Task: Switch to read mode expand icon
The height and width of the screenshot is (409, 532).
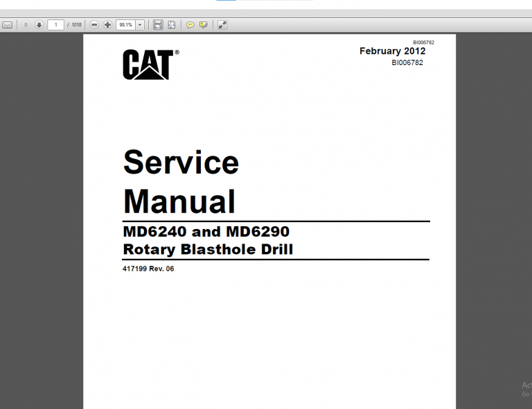Action: click(x=222, y=25)
